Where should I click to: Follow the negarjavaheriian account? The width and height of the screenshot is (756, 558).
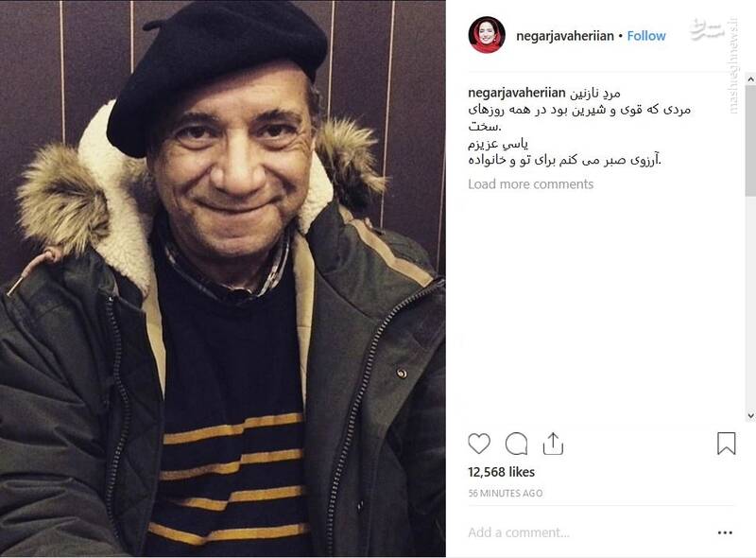646,36
